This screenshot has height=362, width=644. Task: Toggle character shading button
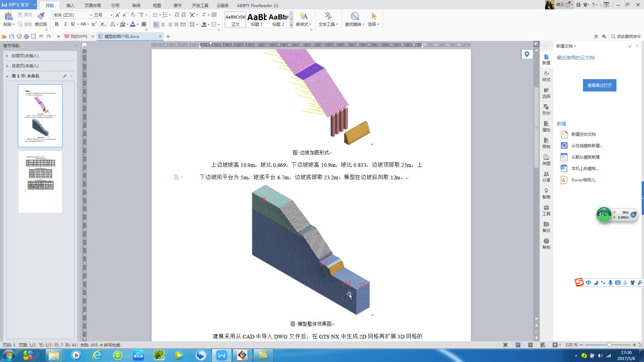click(x=144, y=24)
